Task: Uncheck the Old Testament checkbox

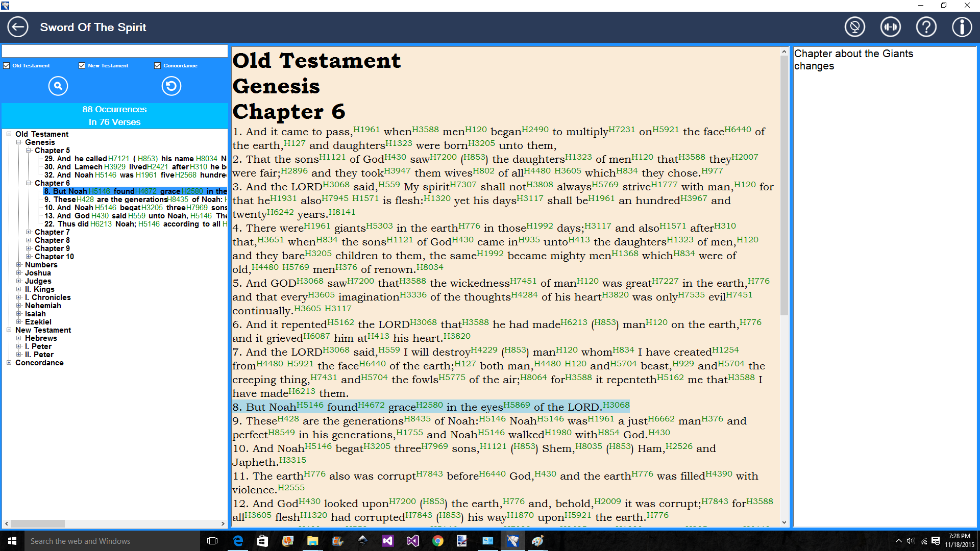Action: pyautogui.click(x=7, y=66)
